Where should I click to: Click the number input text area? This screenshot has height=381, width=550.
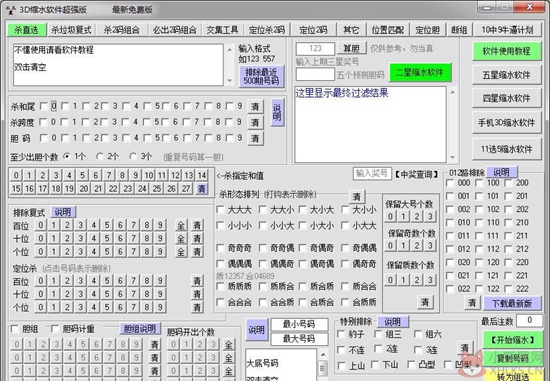[118, 65]
